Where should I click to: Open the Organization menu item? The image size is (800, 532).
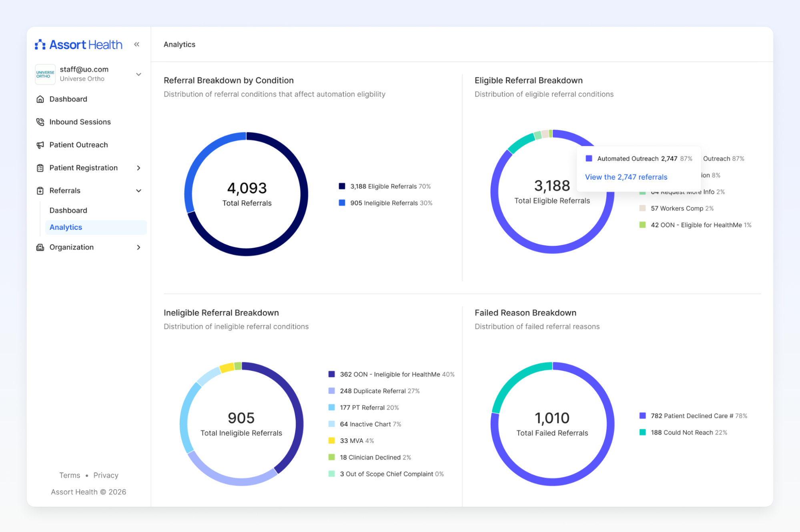point(71,247)
